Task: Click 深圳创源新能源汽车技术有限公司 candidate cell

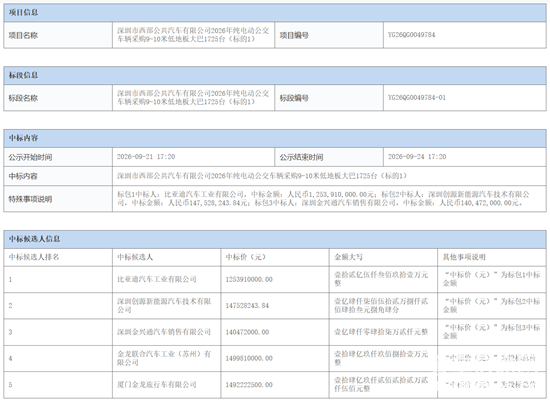Action: tap(167, 306)
